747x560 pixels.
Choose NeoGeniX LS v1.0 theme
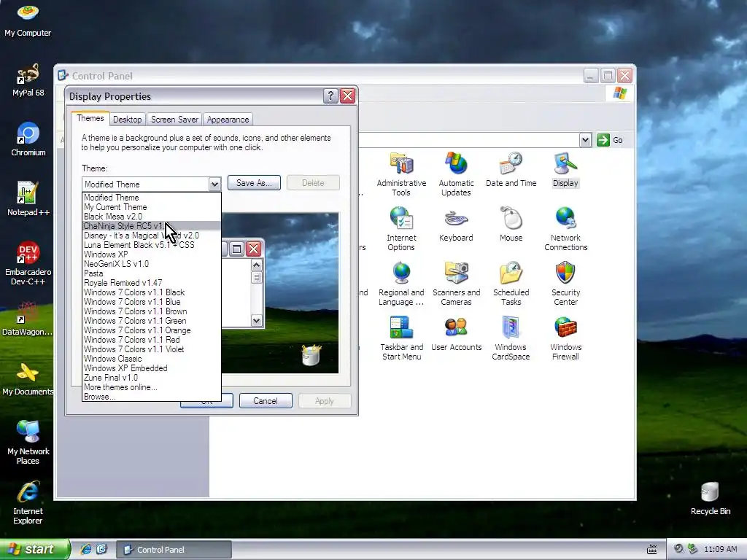coord(152,264)
